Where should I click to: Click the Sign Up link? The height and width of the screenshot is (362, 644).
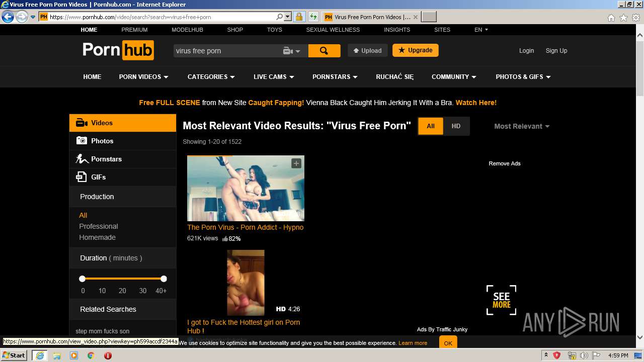(556, 51)
